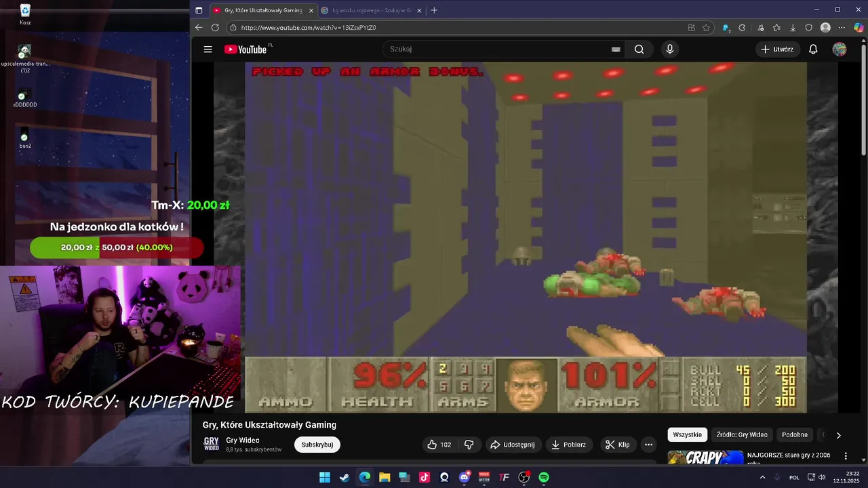Open options menu for NAJGORSZE stare gry video

[x=846, y=456]
